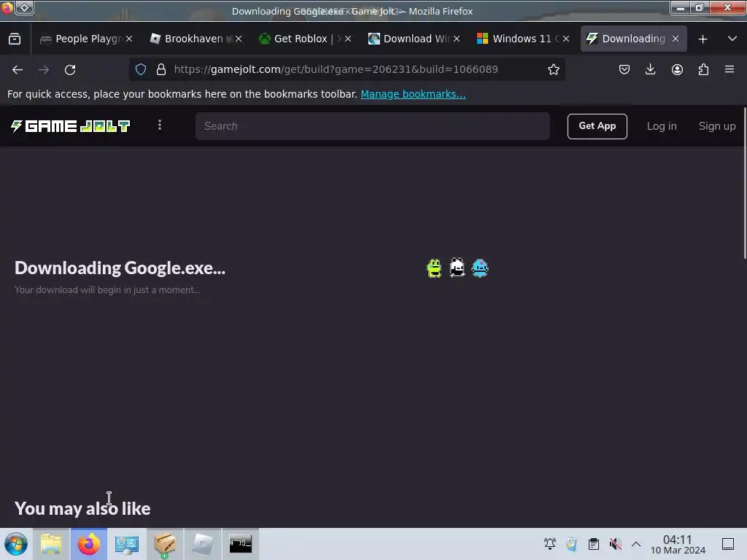Open the Game Jolt three-dot menu
Screen dimensions: 747x560
160,125
